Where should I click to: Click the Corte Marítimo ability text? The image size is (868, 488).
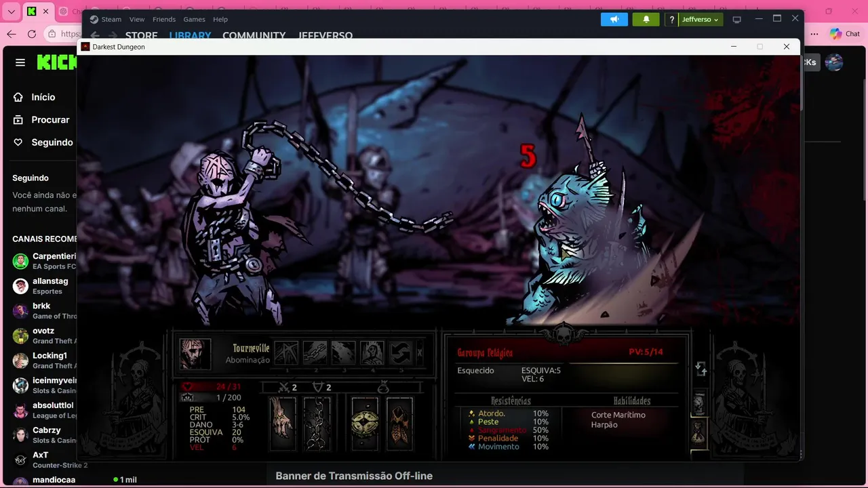(618, 415)
